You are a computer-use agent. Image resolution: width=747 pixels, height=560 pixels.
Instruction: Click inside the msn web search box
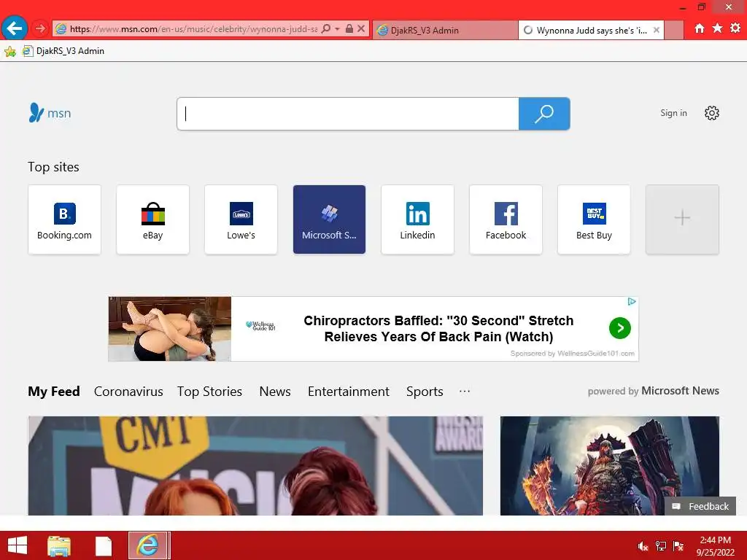(348, 114)
